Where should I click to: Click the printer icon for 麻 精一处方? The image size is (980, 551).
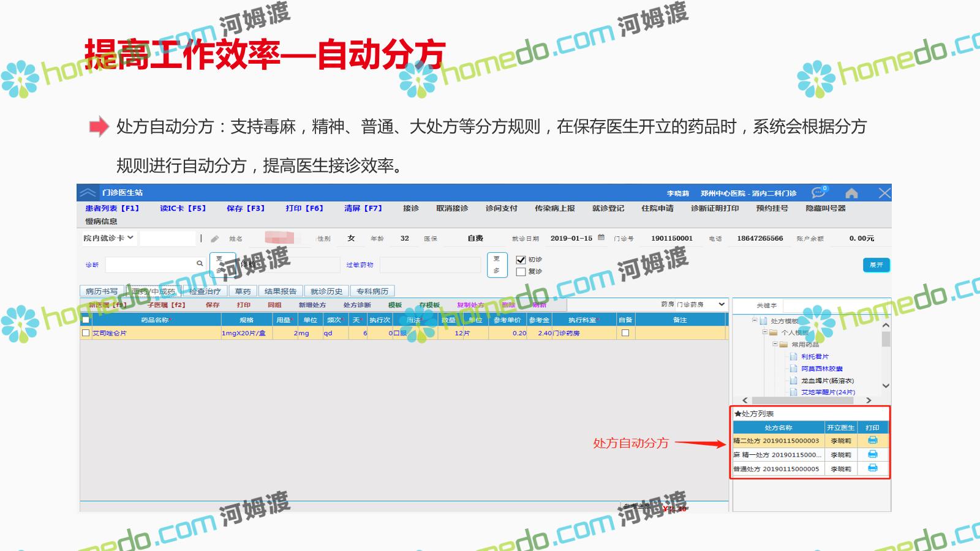[873, 454]
